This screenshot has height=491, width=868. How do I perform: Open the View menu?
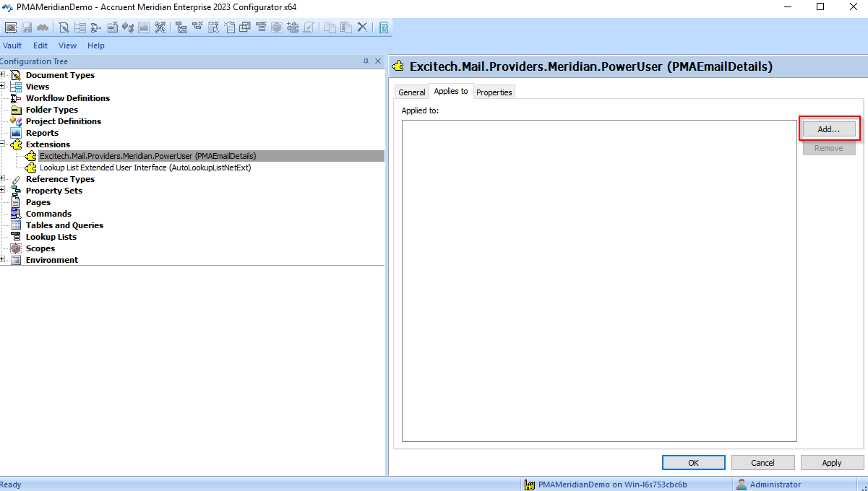(67, 45)
